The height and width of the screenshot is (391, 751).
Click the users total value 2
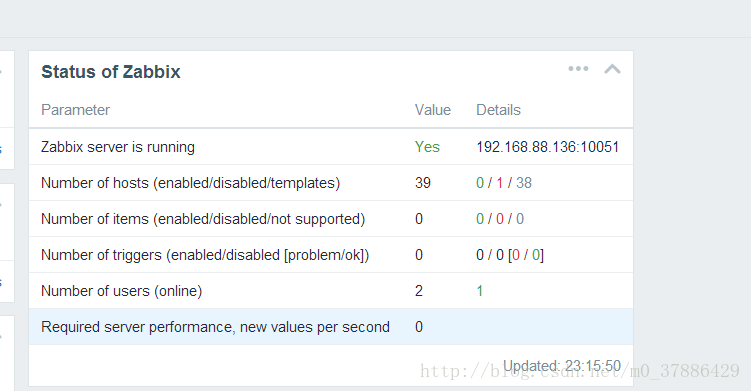[x=419, y=290]
